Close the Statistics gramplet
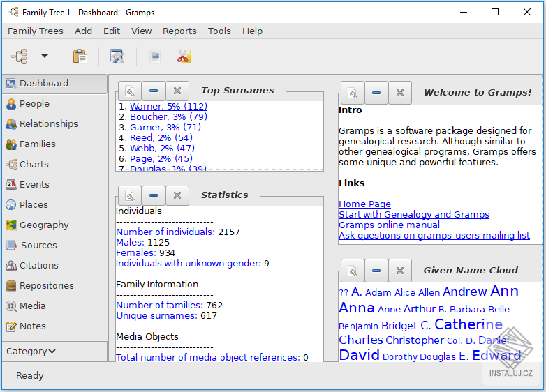The image size is (546, 392). click(x=177, y=195)
